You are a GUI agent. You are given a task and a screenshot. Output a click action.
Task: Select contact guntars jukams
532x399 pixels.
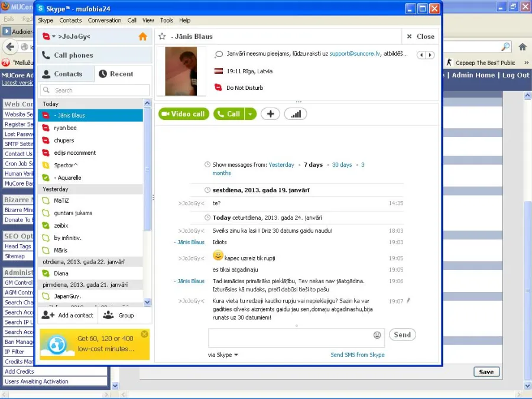pyautogui.click(x=90, y=213)
